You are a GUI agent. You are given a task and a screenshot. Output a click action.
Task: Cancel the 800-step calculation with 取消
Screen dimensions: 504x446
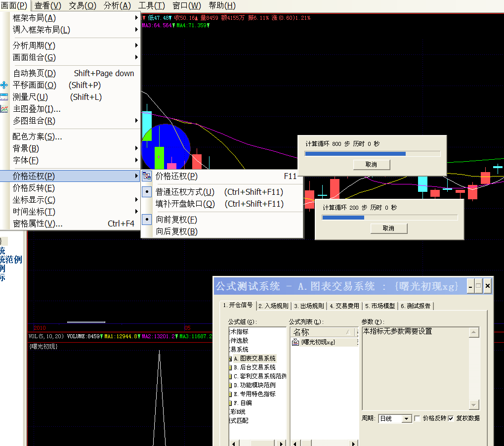point(372,164)
